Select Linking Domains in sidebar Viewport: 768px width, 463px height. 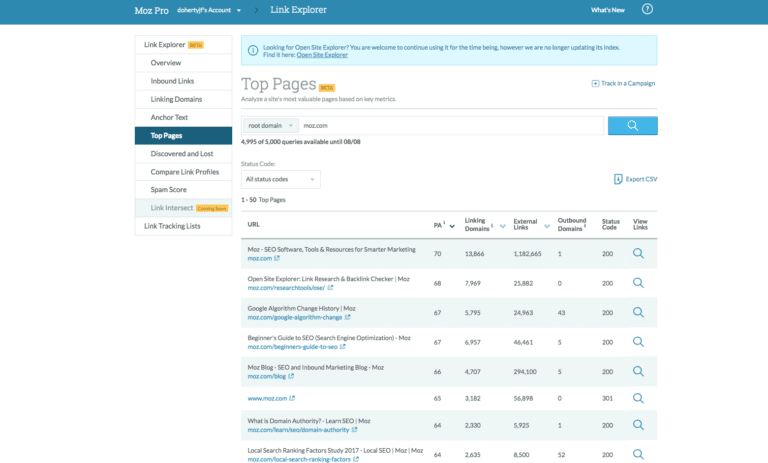click(183, 99)
